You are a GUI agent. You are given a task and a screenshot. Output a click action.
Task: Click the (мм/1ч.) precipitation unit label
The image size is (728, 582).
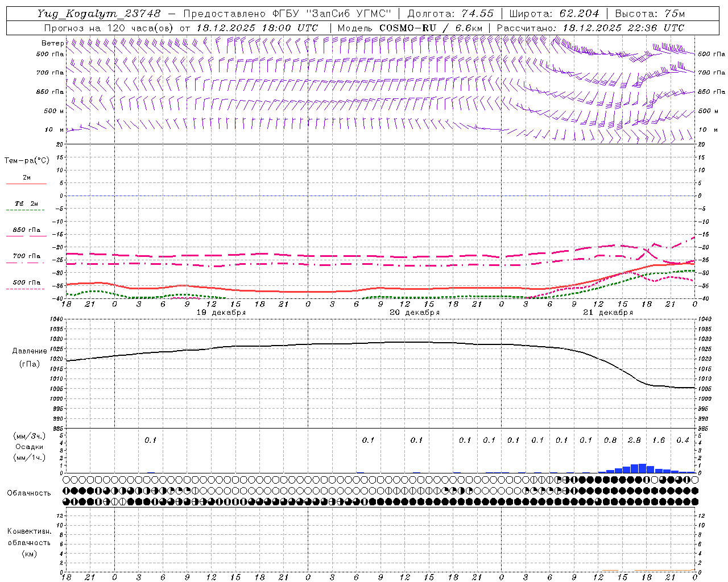coord(30,458)
